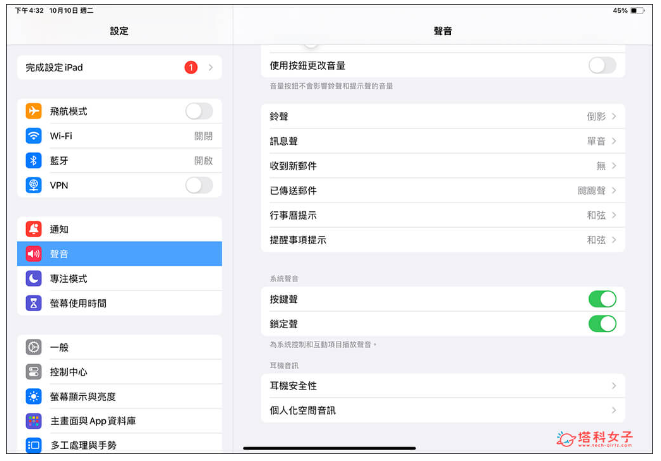Screen dimensions: 661x461
Task: Tap the Bluetooth icon in sidebar
Action: click(x=34, y=160)
